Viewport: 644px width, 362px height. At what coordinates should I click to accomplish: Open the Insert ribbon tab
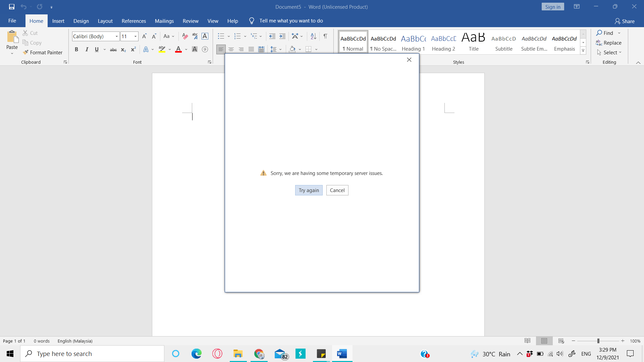(58, 21)
